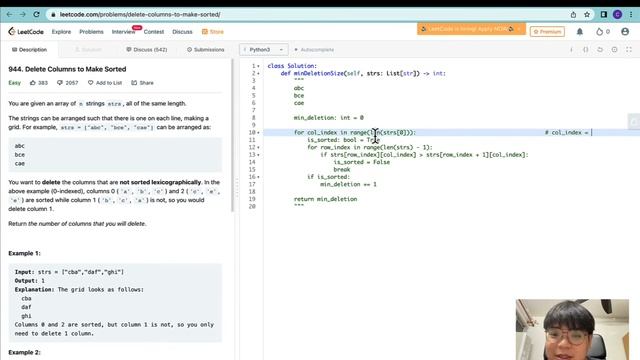The height and width of the screenshot is (360, 640).
Task: Click the curly braces format icon
Action: (x=586, y=50)
